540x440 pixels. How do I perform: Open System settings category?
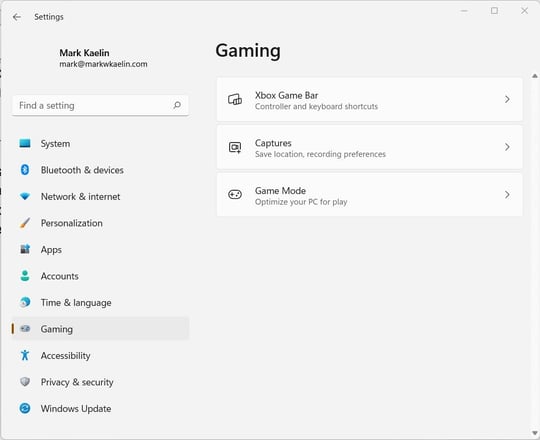pos(101,144)
